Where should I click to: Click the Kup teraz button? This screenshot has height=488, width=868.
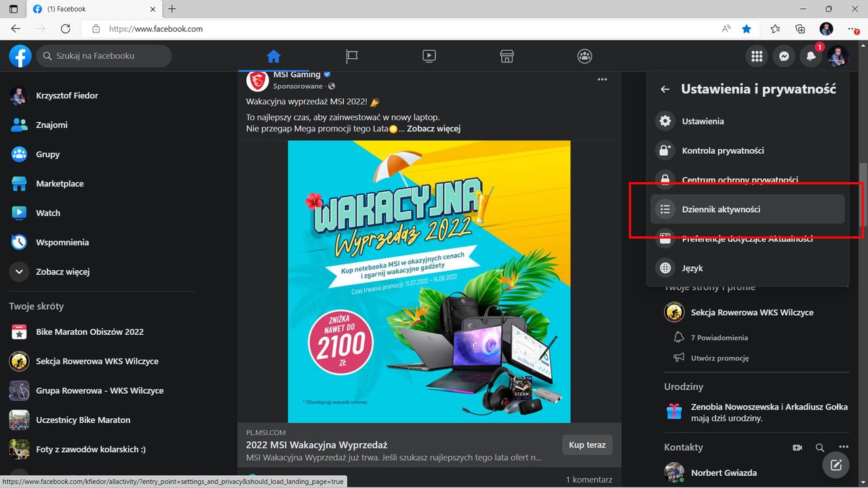point(587,445)
